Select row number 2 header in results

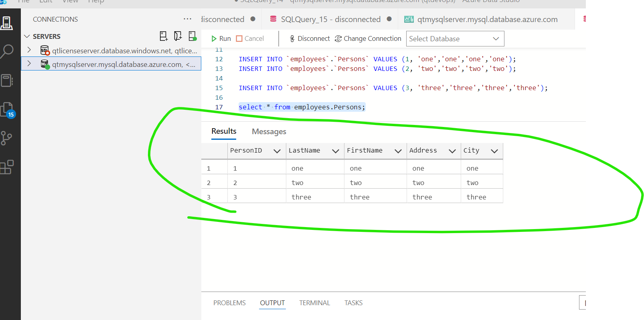pyautogui.click(x=214, y=183)
